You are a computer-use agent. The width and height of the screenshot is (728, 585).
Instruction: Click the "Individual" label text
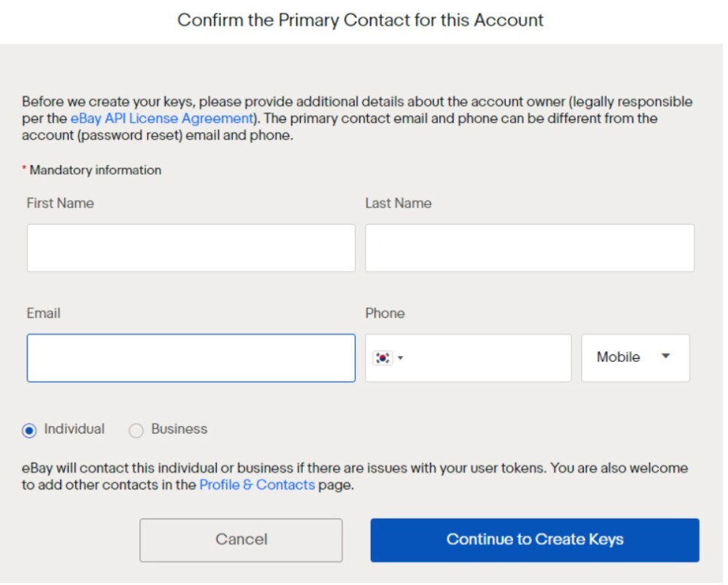tap(74, 429)
